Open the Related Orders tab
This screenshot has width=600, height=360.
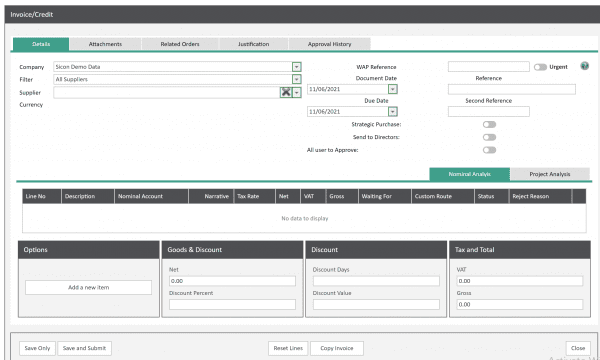pos(180,44)
